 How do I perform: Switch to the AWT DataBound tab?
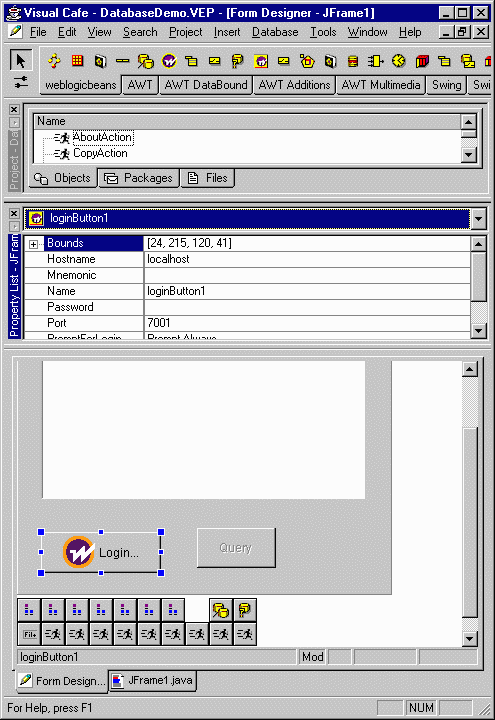click(206, 85)
